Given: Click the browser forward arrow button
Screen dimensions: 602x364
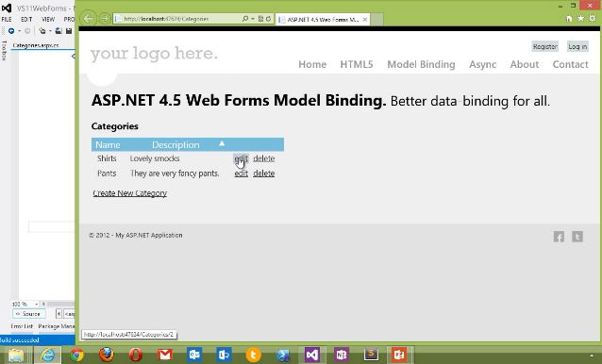Looking at the screenshot, I should pyautogui.click(x=105, y=19).
